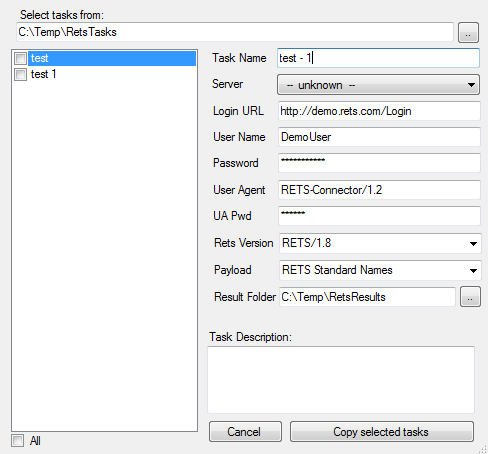Click the User Name field with DemoUser
This screenshot has height=454, width=488.
379,137
